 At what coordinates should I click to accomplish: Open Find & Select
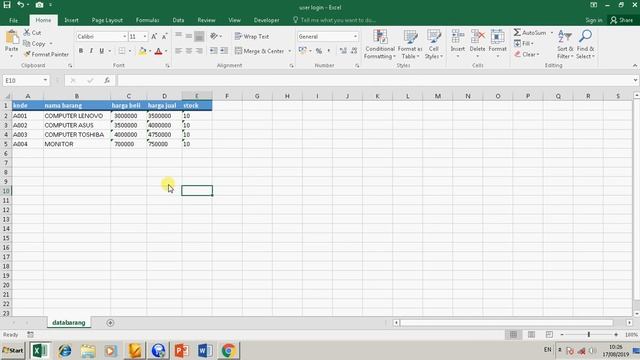[x=585, y=44]
